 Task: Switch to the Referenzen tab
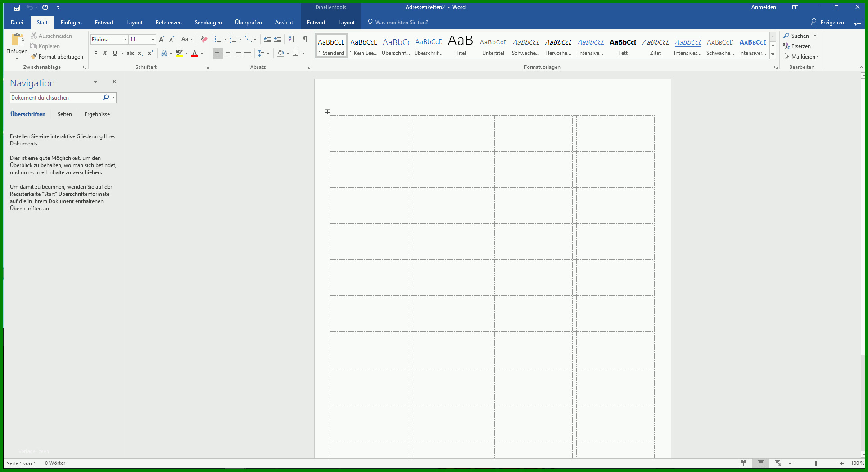168,22
